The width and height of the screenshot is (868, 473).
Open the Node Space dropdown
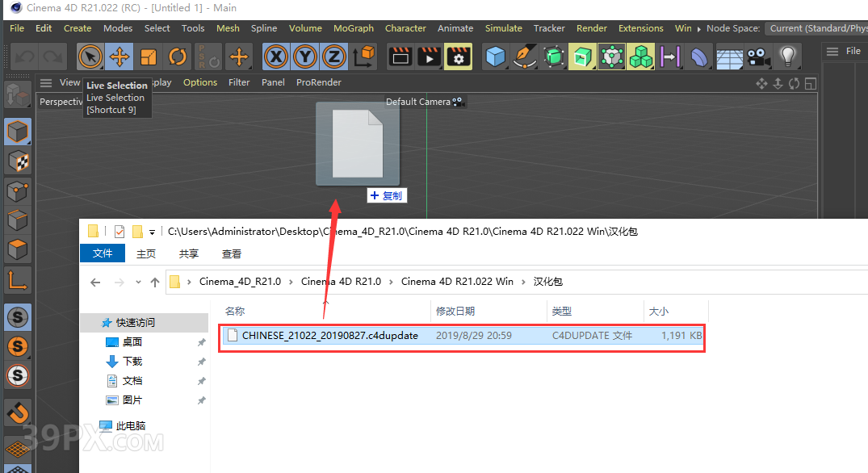click(x=816, y=28)
